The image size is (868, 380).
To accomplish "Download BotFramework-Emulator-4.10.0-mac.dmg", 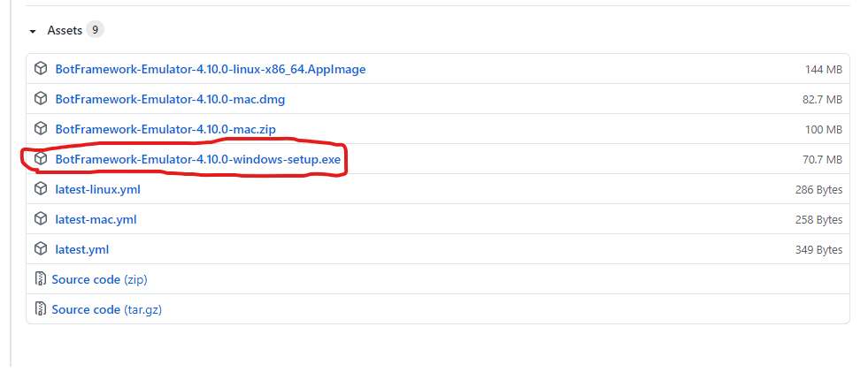I will pos(170,100).
